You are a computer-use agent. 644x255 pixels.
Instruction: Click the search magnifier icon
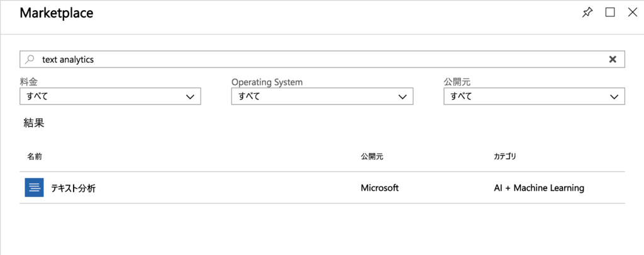(30, 59)
